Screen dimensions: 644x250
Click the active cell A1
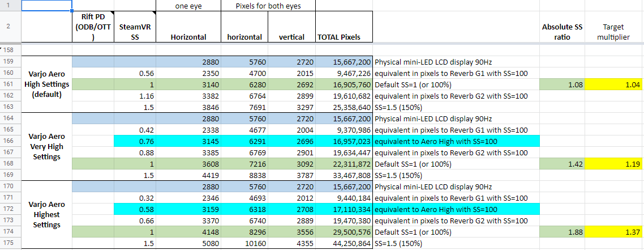[47, 5]
